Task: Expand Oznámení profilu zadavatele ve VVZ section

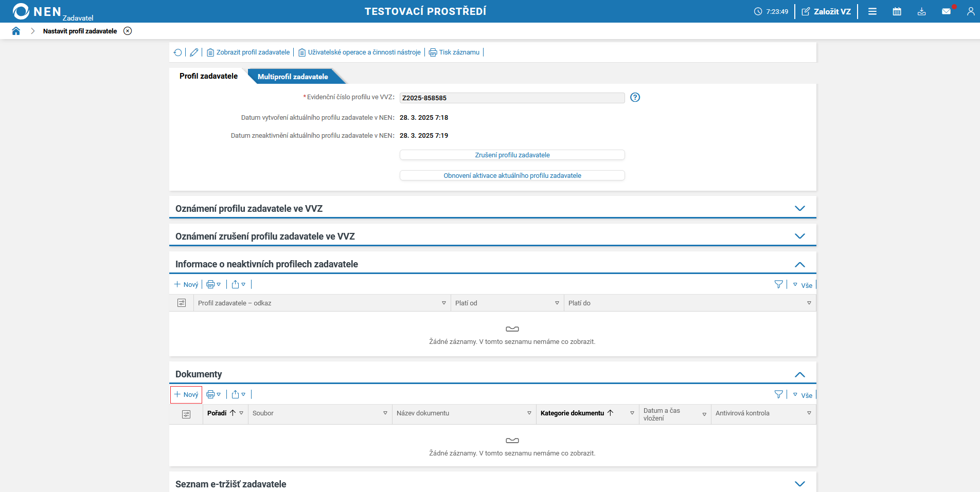Action: pyautogui.click(x=799, y=208)
